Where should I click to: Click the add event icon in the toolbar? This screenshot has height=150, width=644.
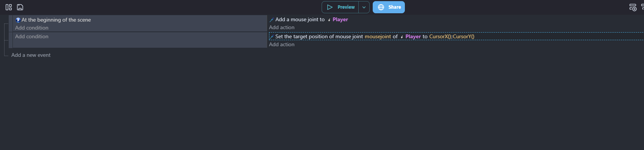point(633,7)
